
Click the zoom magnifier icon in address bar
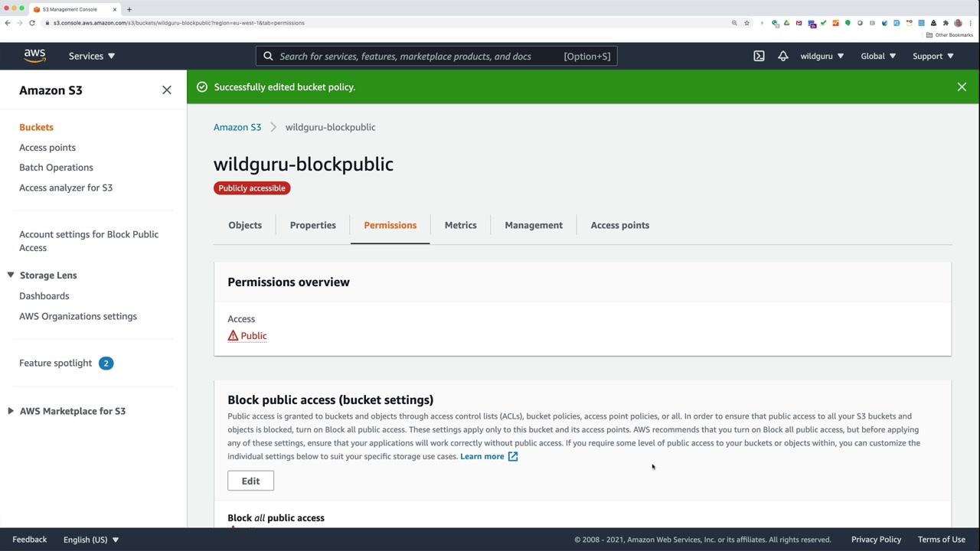[x=734, y=23]
